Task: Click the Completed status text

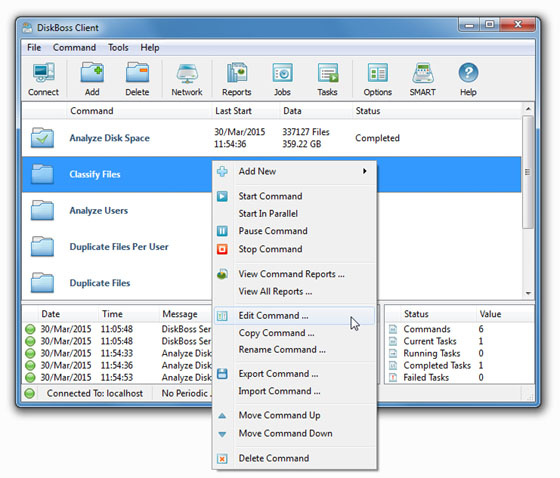Action: pyautogui.click(x=377, y=138)
